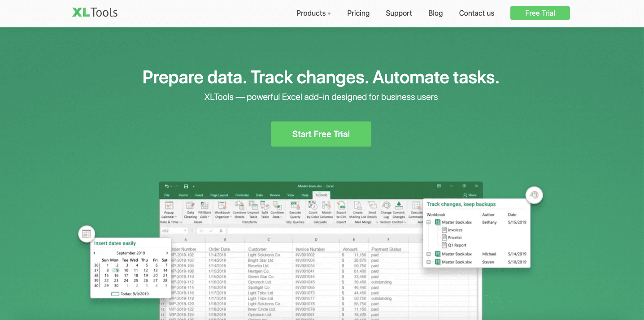This screenshot has width=644, height=320.
Task: Open the Excel File tab
Action: click(x=167, y=195)
